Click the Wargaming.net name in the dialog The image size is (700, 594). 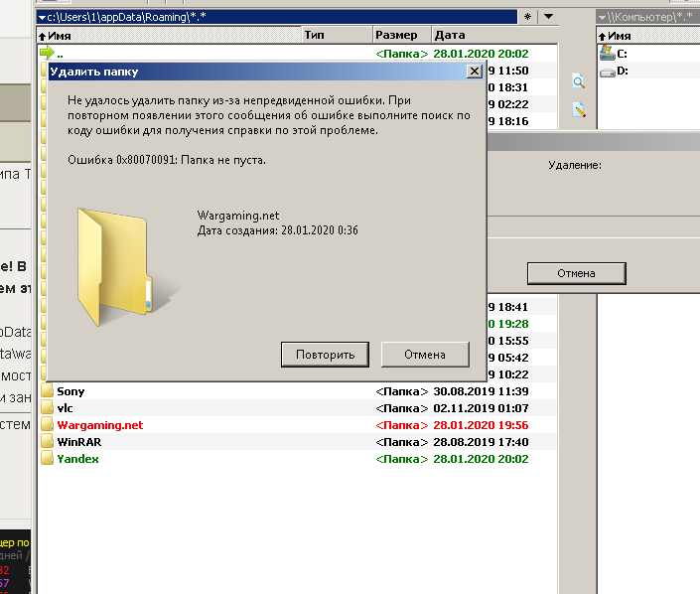[238, 216]
